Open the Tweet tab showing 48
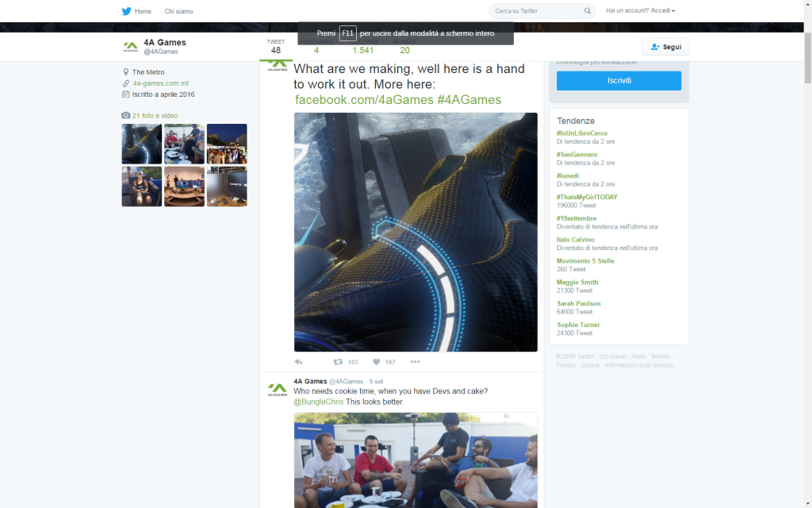Screen dimensions: 812x508 275,47
